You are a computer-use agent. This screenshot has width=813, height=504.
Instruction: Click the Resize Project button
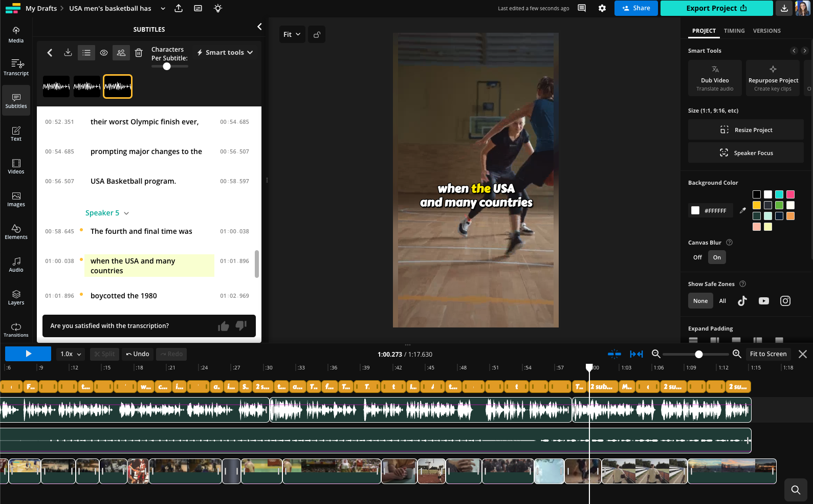745,130
